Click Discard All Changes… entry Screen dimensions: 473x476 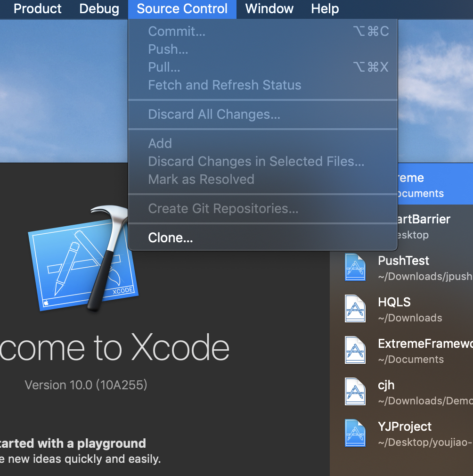tap(263, 114)
